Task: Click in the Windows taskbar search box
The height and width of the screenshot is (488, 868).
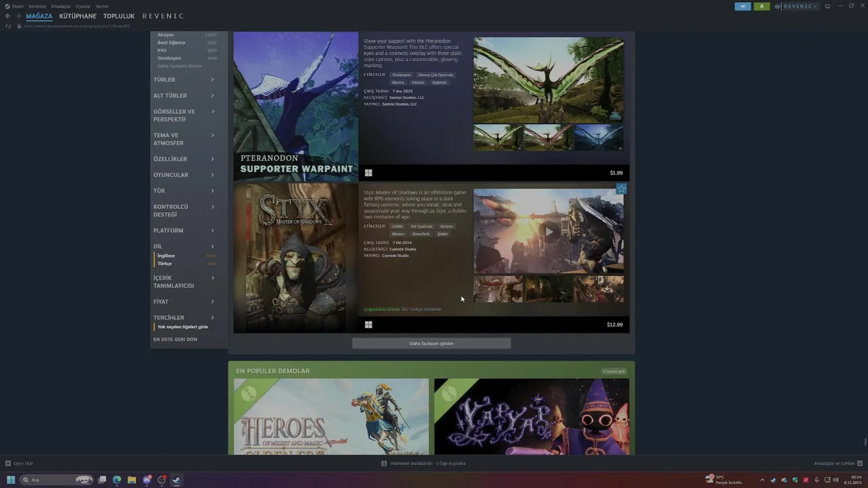Action: 57,480
